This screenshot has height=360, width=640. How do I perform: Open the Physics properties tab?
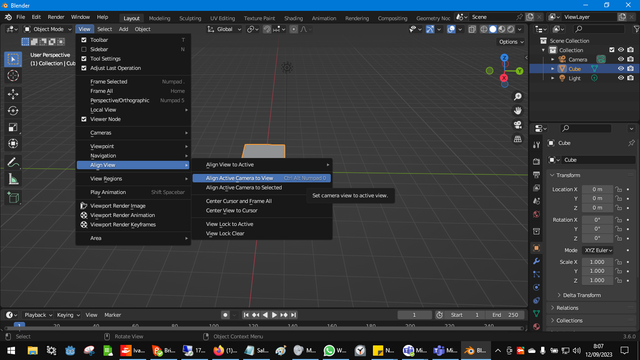[537, 287]
